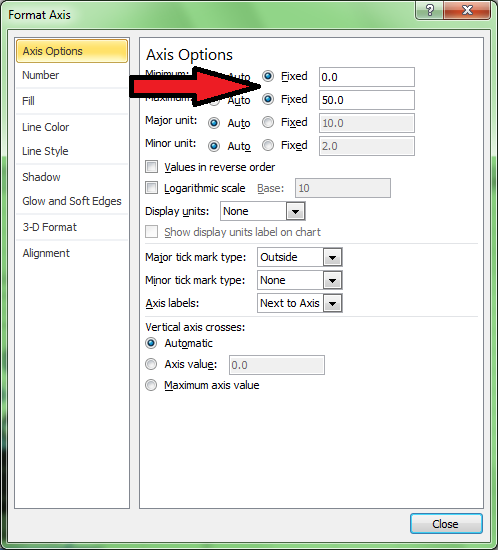Open the Number category
Screen dimensions: 498x550
(72, 75)
